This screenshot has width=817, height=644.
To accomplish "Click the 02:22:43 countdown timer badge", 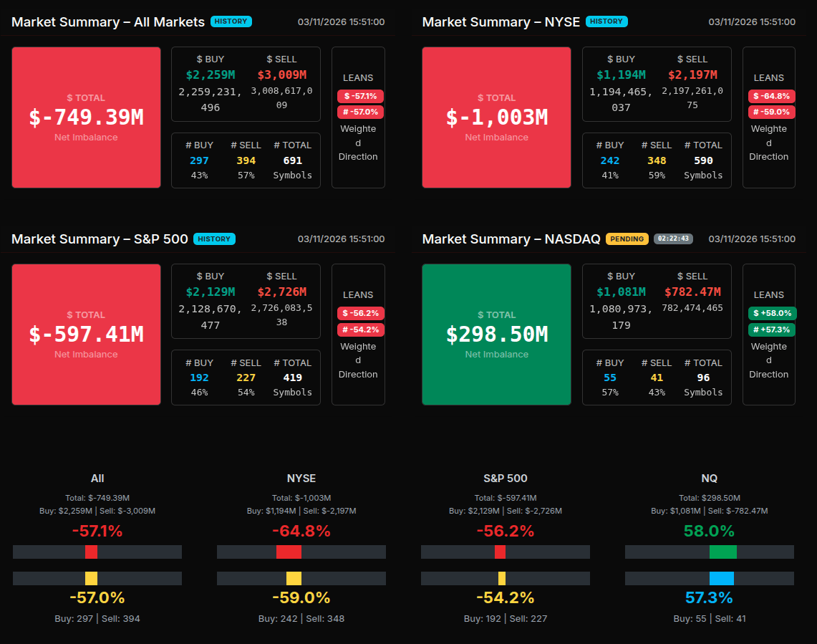I will (673, 239).
